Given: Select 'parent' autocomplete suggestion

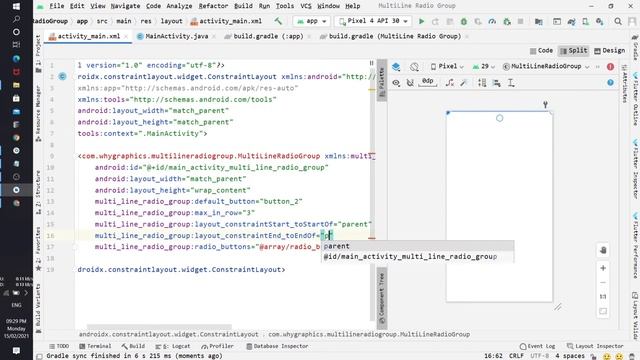Looking at the screenshot, I should [418, 246].
